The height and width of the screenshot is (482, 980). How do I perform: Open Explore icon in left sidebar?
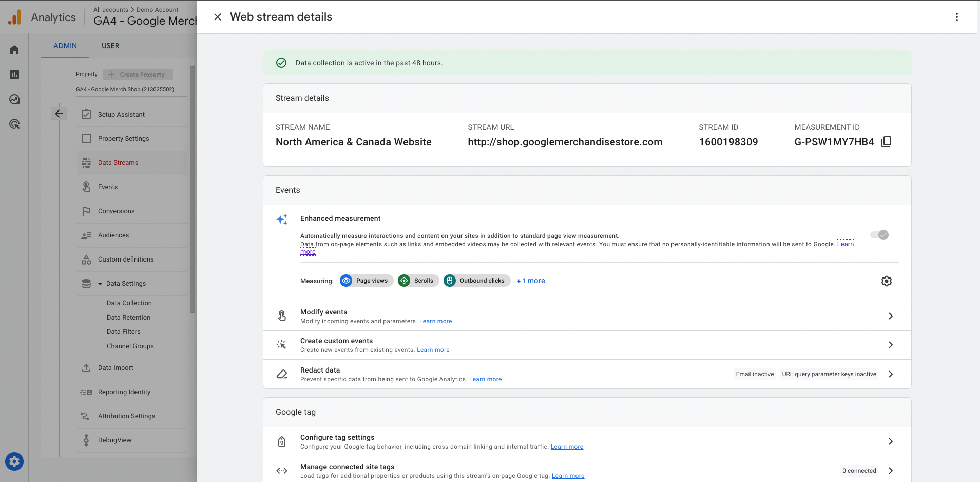point(14,99)
